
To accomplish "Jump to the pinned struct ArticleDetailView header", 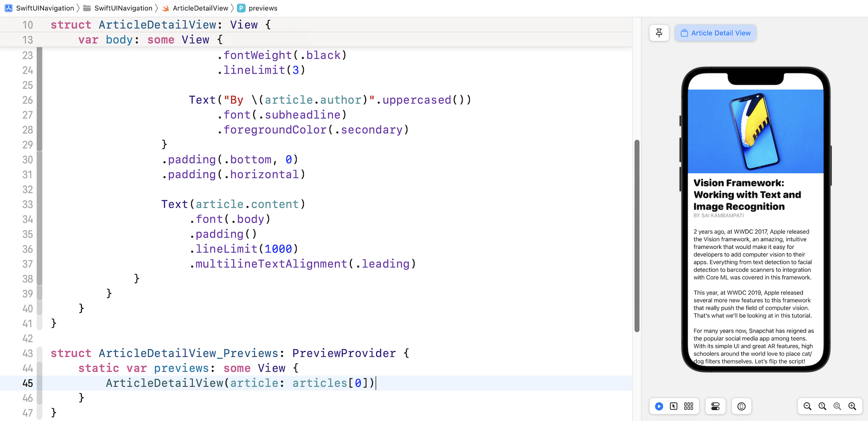I will 160,25.
